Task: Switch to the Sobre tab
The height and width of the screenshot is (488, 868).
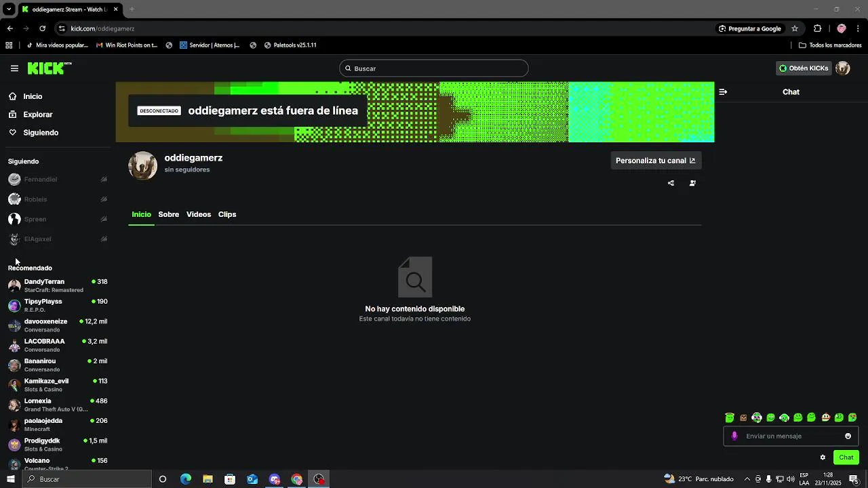Action: [169, 214]
